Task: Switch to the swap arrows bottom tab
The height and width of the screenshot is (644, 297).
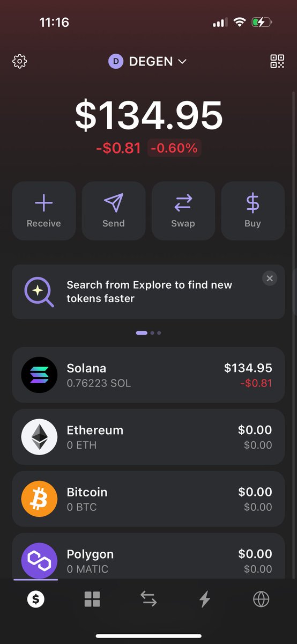Action: tap(148, 599)
